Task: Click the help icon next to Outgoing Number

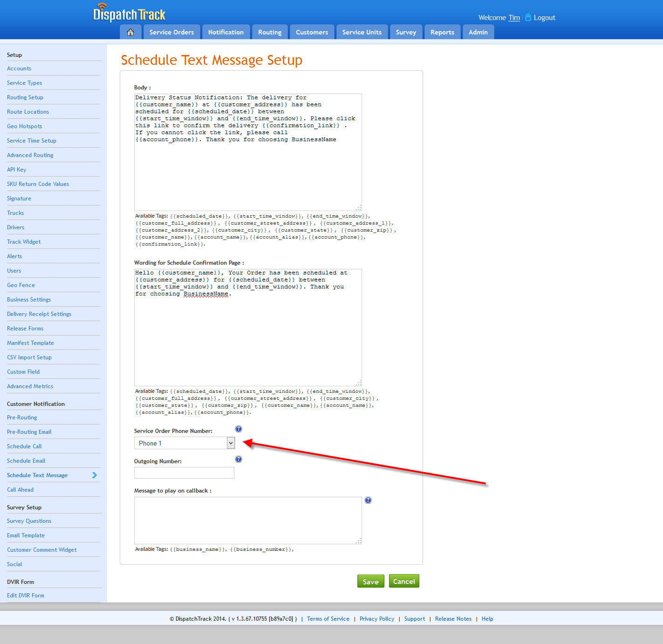Action: [x=238, y=459]
